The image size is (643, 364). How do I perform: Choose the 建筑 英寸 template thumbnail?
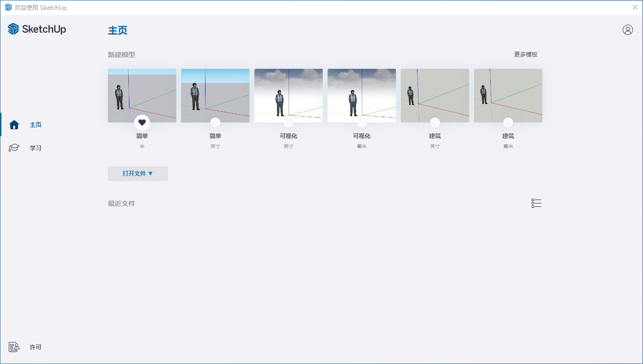(x=435, y=93)
